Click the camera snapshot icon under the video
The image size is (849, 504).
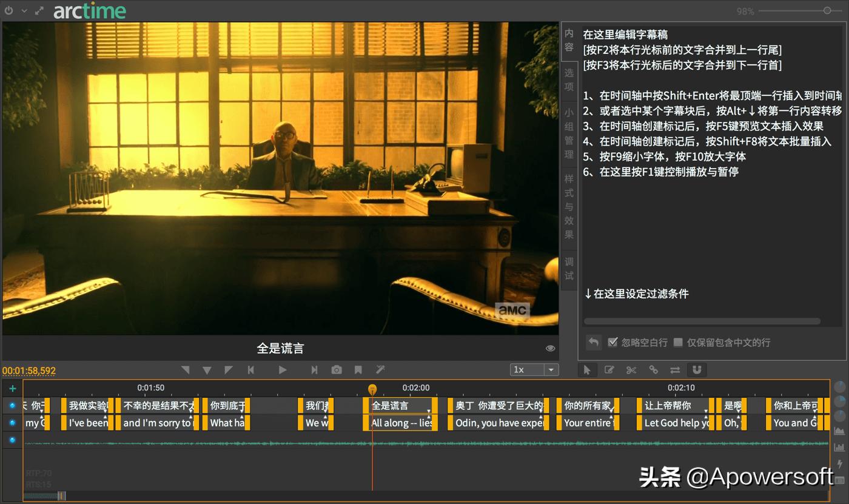click(337, 369)
